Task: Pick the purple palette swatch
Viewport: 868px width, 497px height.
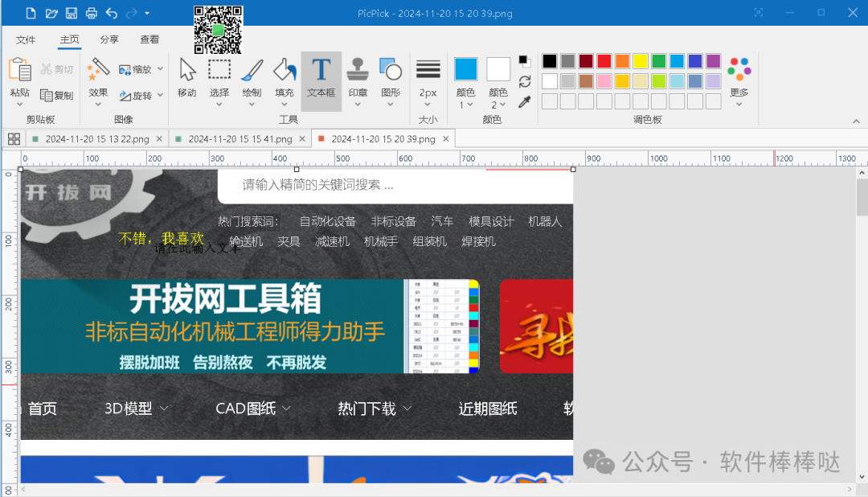Action: click(714, 61)
